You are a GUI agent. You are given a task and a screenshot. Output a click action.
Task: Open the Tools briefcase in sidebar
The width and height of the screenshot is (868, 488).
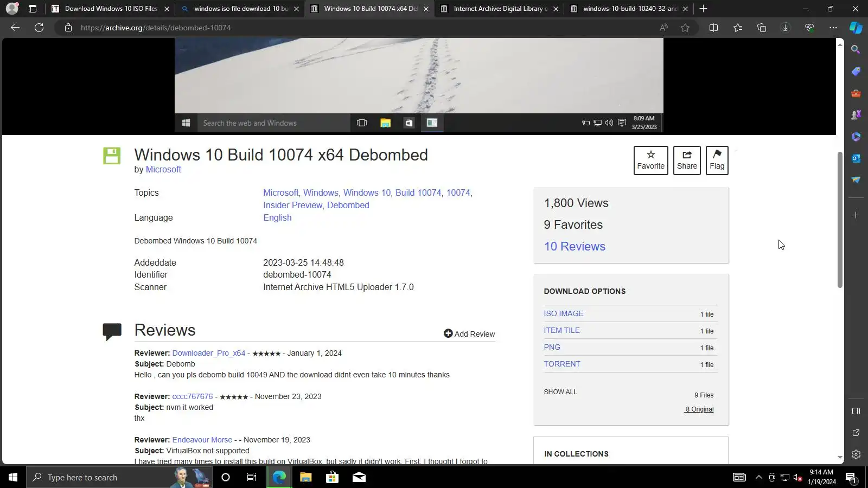[x=856, y=93]
